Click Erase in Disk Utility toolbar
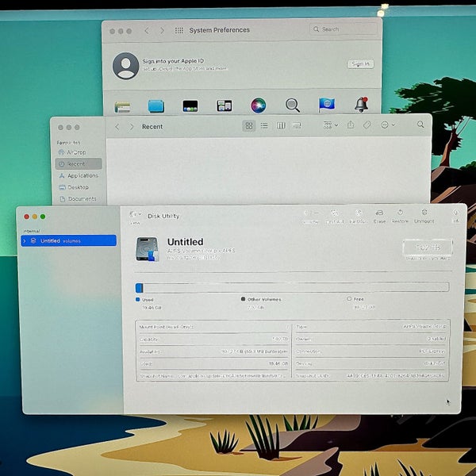The height and width of the screenshot is (476, 476). click(379, 217)
